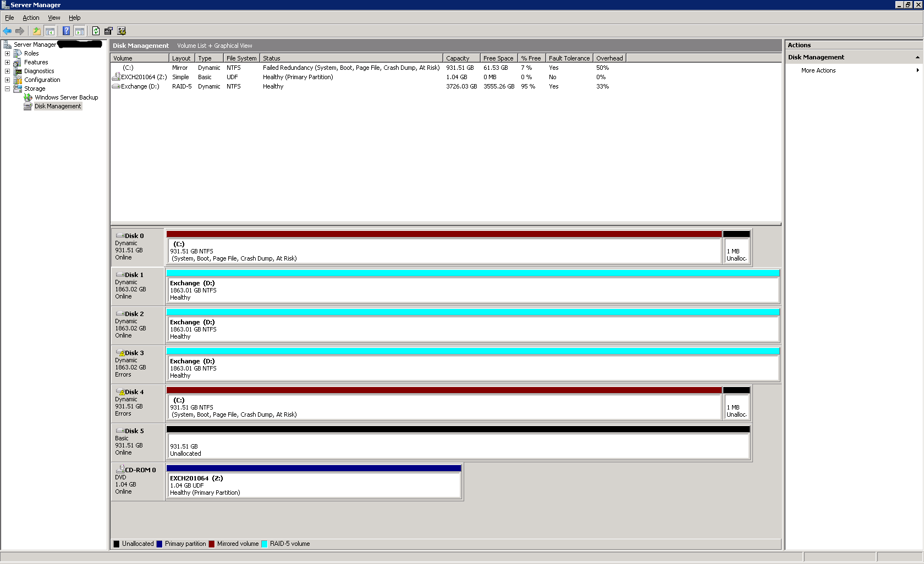Image resolution: width=924 pixels, height=564 pixels.
Task: Open the File menu
Action: click(x=9, y=18)
